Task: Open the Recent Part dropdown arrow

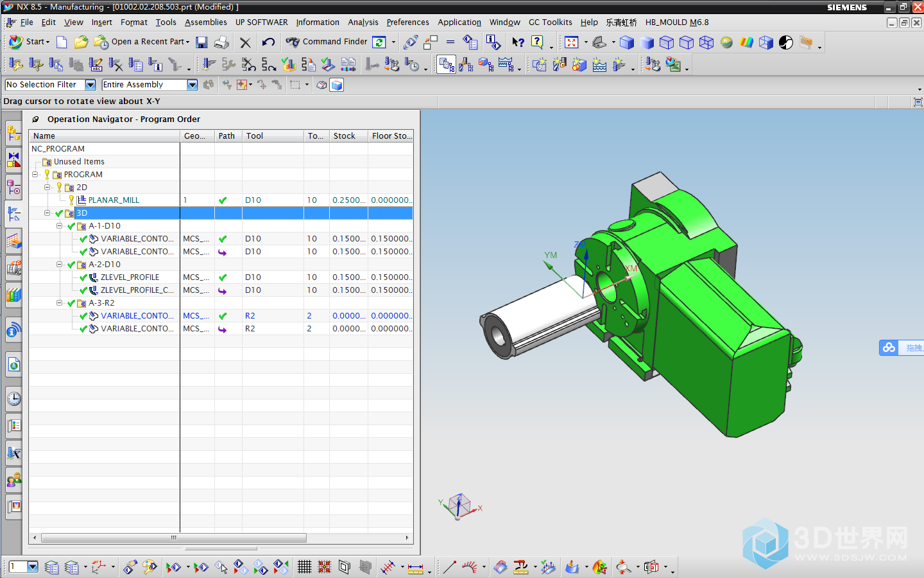Action: (x=187, y=42)
